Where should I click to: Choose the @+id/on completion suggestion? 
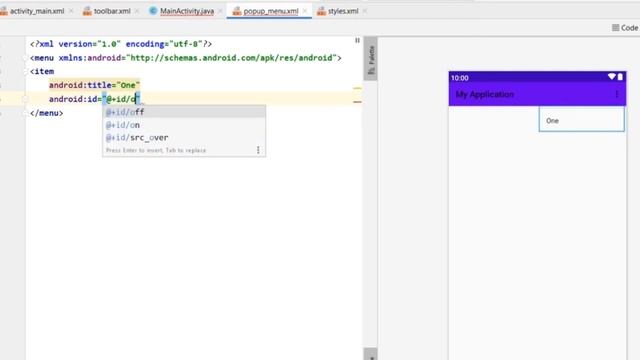point(184,125)
